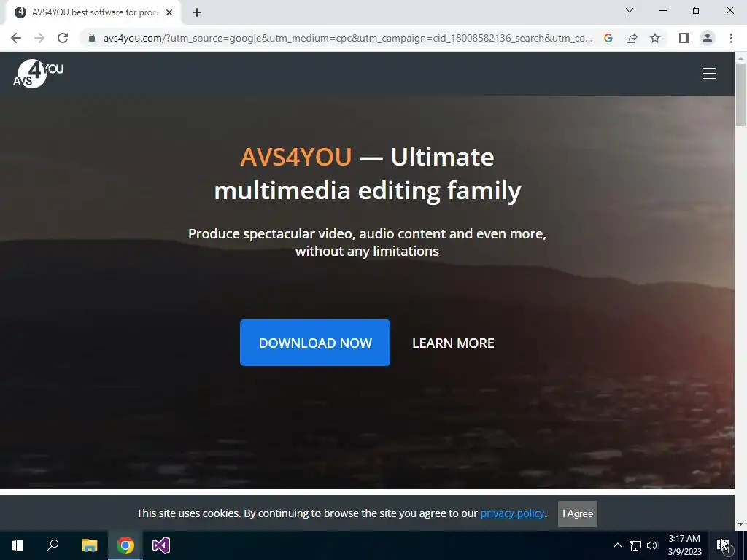This screenshot has height=560, width=747.
Task: Click the DOWNLOAD NOW button
Action: [315, 343]
